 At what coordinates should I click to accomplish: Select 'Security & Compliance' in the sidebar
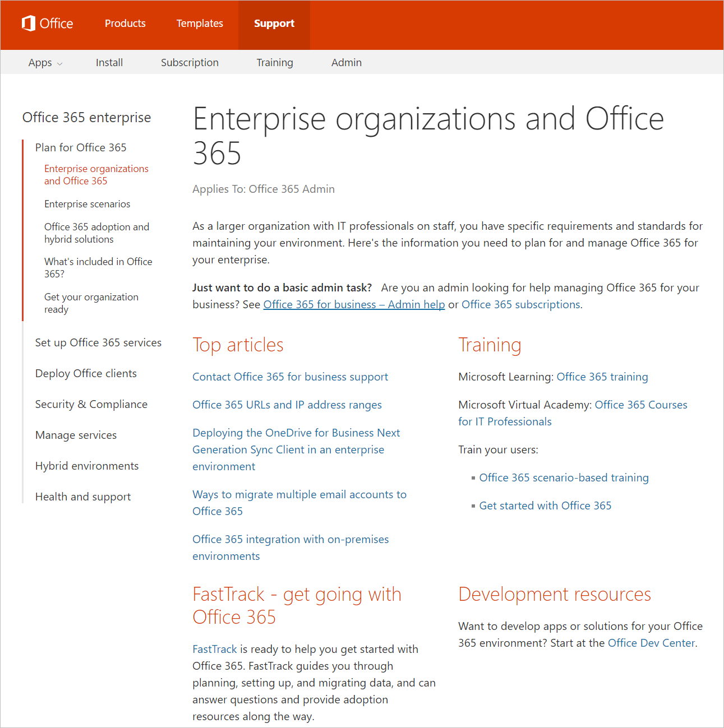pos(91,404)
